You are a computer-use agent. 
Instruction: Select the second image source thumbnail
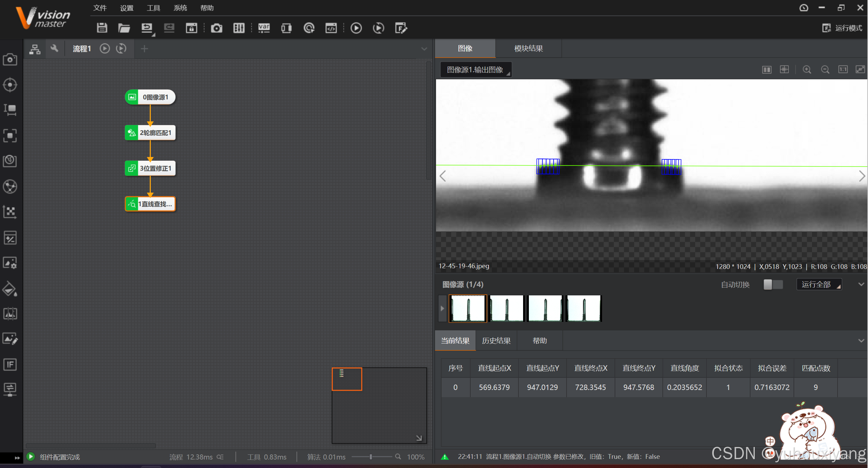507,308
